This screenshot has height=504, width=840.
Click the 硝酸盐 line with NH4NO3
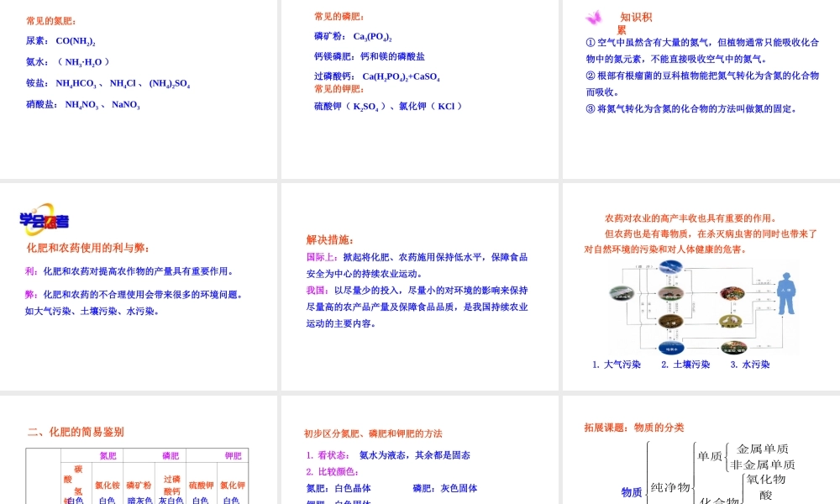tap(83, 104)
